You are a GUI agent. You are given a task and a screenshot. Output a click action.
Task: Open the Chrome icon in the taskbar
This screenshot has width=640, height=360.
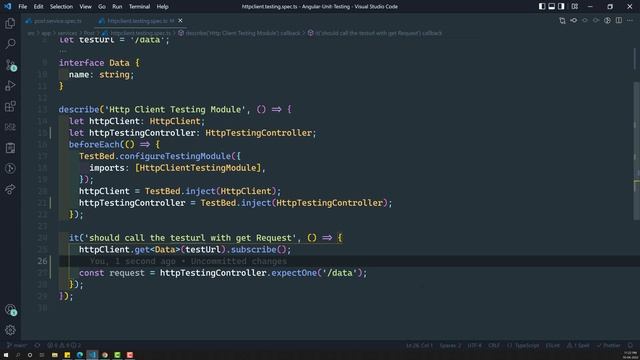pos(105,355)
